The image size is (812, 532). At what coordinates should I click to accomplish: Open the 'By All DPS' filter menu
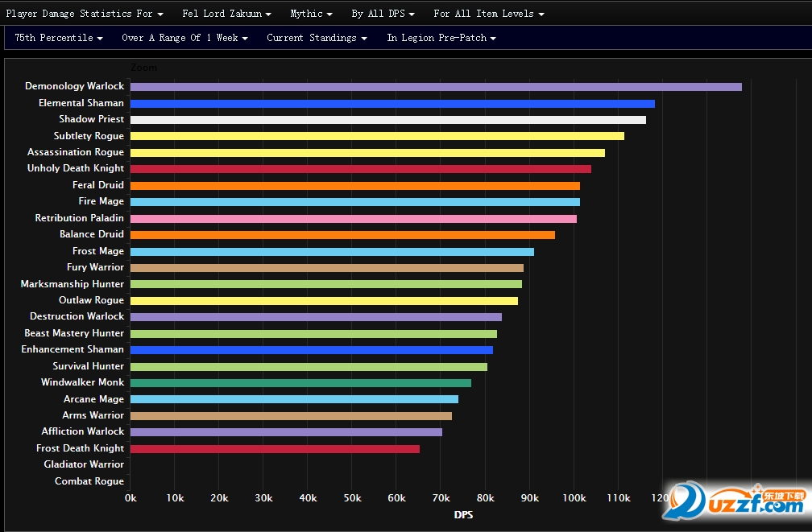point(383,14)
